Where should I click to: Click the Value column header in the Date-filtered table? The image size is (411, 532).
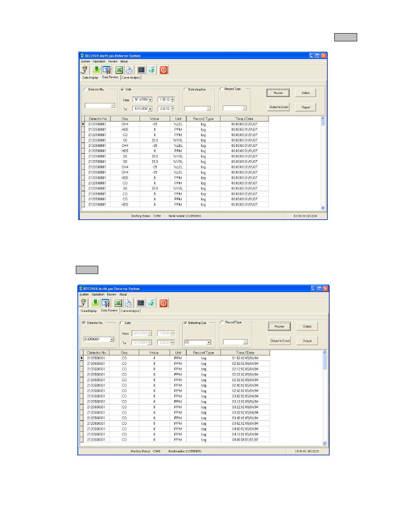click(154, 119)
